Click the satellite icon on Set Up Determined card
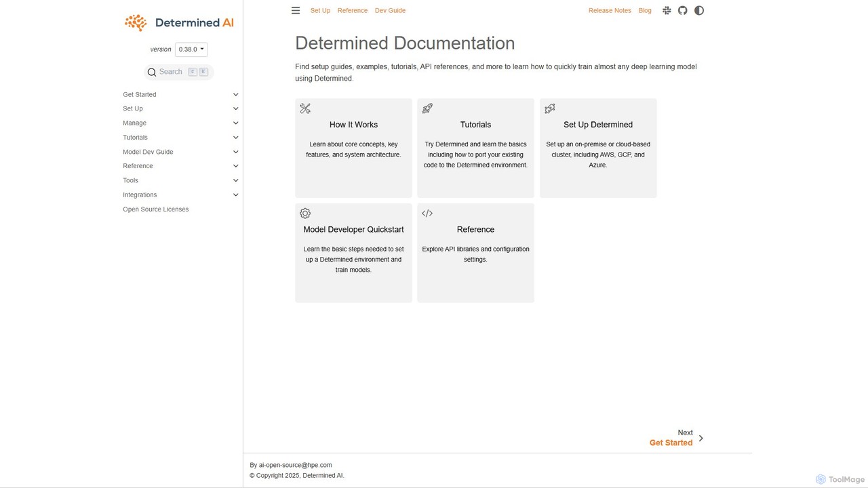Viewport: 868px width, 488px height. pyautogui.click(x=550, y=108)
